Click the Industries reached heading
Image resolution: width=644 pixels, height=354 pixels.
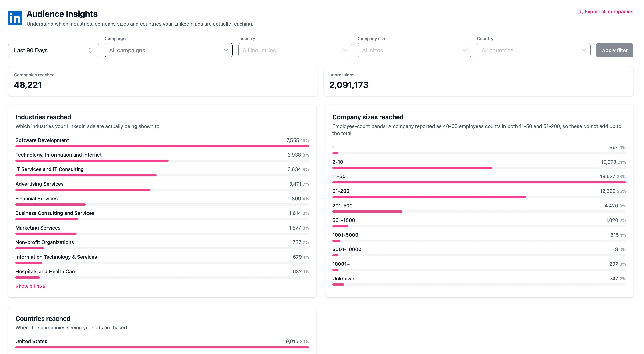[43, 117]
